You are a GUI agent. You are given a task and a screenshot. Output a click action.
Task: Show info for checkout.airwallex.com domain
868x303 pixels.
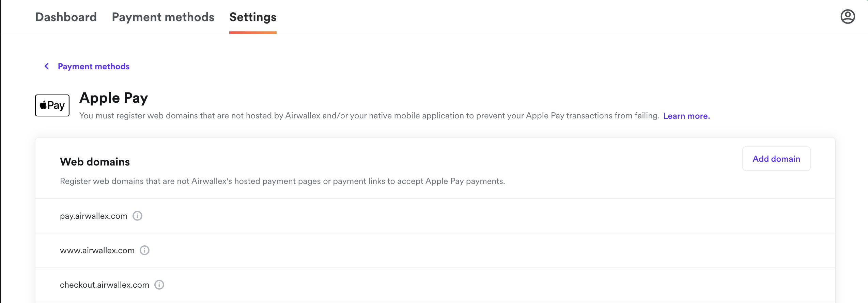(x=159, y=285)
